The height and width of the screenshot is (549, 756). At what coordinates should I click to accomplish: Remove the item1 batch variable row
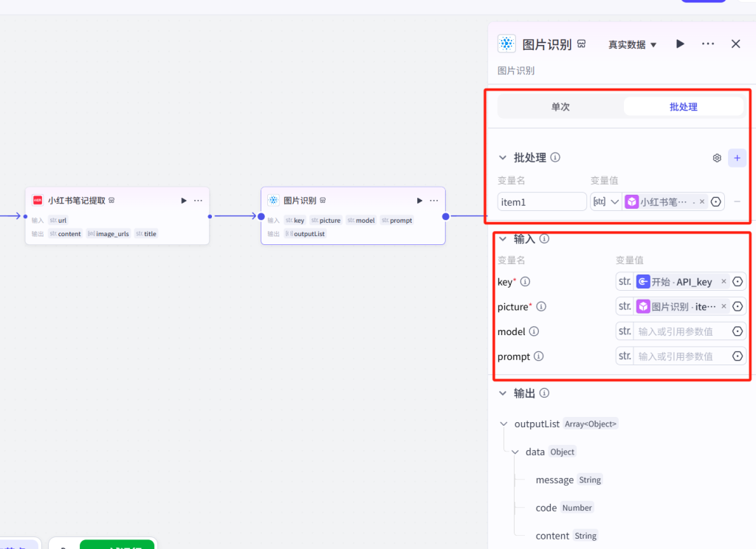tap(738, 201)
